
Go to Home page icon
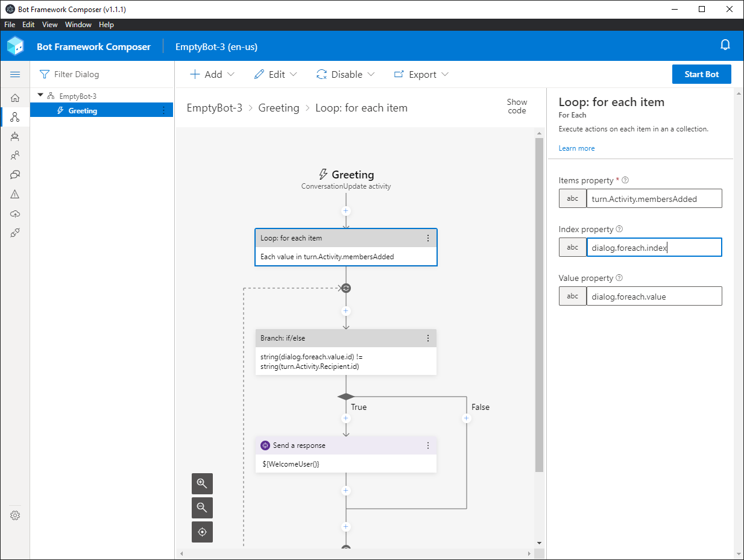click(x=15, y=98)
